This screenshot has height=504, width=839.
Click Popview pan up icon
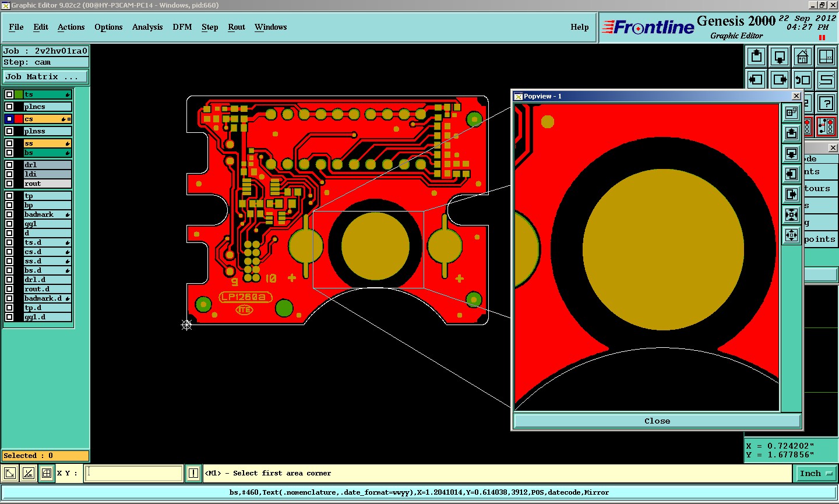[791, 133]
